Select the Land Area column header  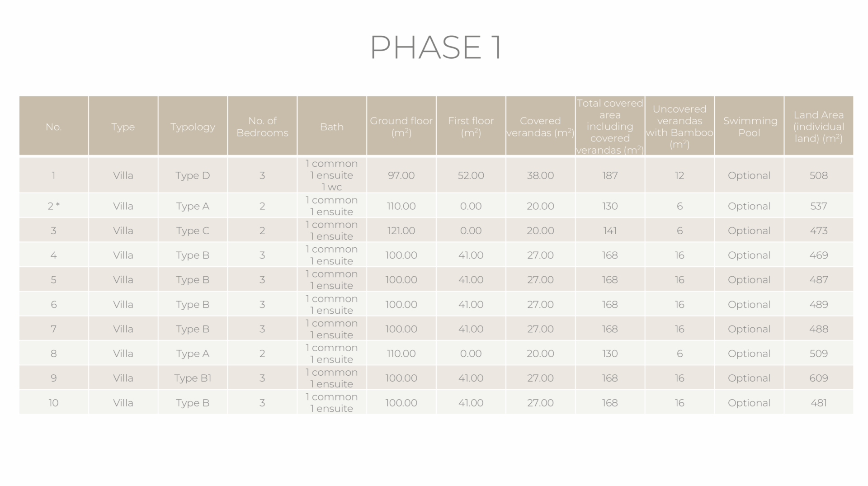(818, 127)
